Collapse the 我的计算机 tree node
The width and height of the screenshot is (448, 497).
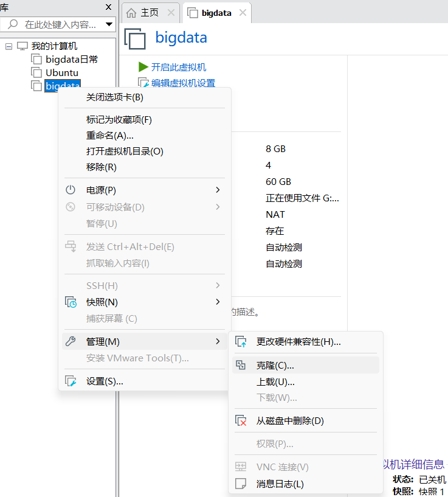(9, 47)
